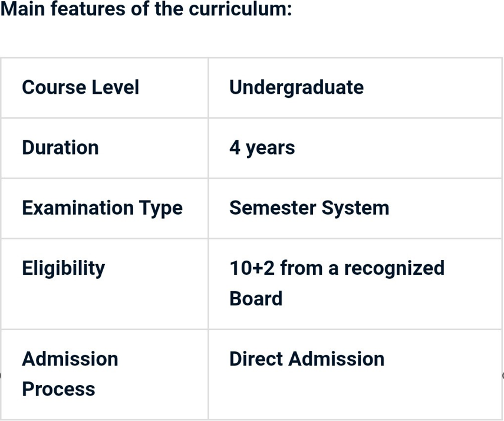Viewport: 504px width, 421px height.
Task: Click the '4 years' duration value
Action: click(x=262, y=147)
